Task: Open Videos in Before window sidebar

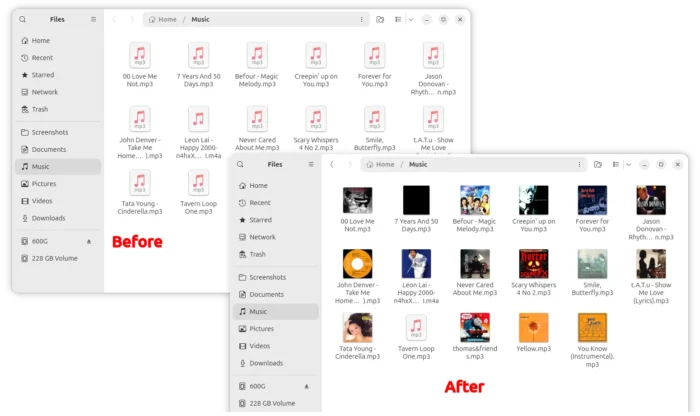Action: 58,201
